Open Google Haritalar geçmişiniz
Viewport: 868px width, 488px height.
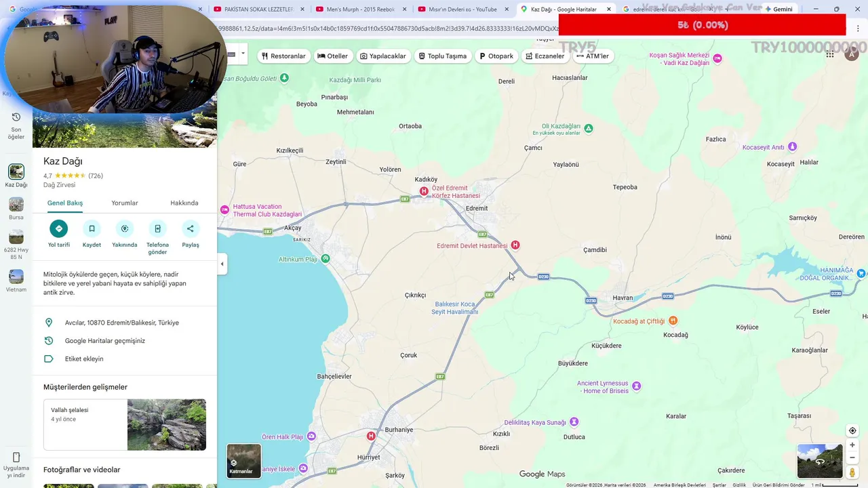[125, 341]
